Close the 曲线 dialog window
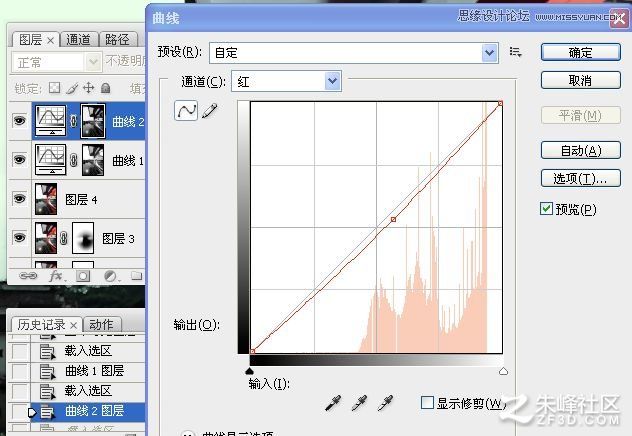The width and height of the screenshot is (632, 436). point(618,19)
